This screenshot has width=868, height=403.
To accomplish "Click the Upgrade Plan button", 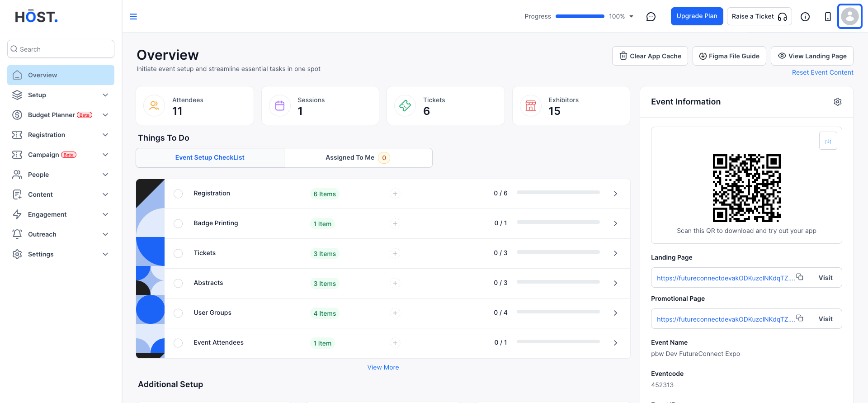I will tap(697, 16).
